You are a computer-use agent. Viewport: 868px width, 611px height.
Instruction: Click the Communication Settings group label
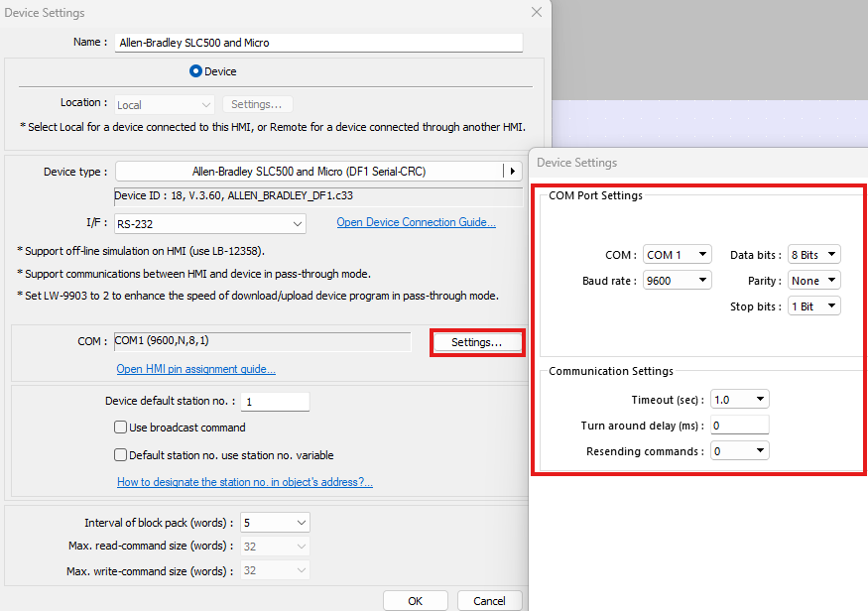(611, 371)
